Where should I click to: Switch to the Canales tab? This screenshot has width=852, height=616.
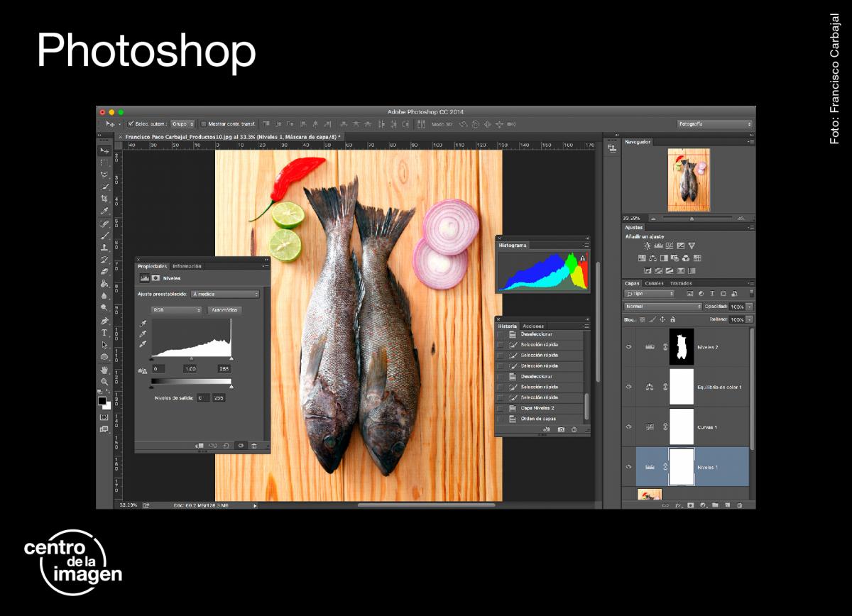click(x=654, y=283)
